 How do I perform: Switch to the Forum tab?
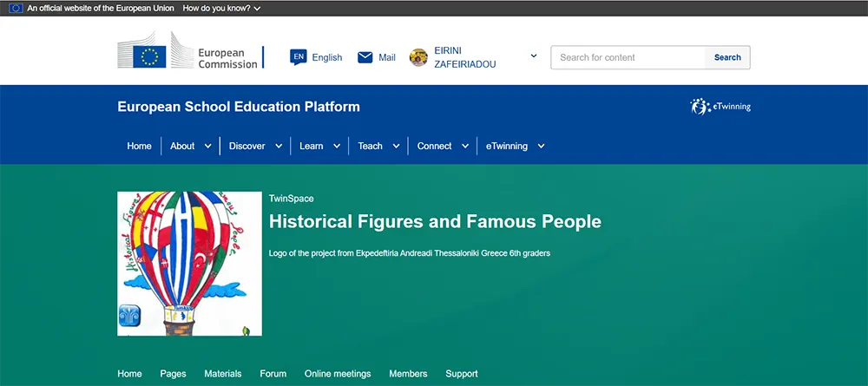click(x=273, y=374)
